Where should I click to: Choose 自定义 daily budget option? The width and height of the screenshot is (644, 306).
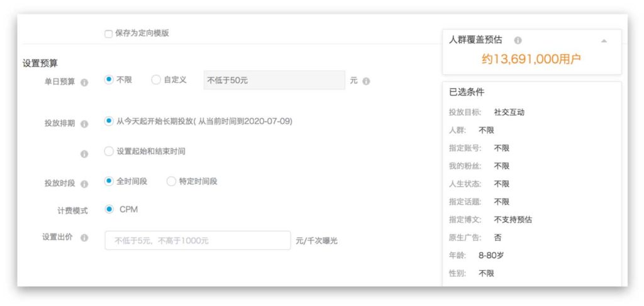156,80
